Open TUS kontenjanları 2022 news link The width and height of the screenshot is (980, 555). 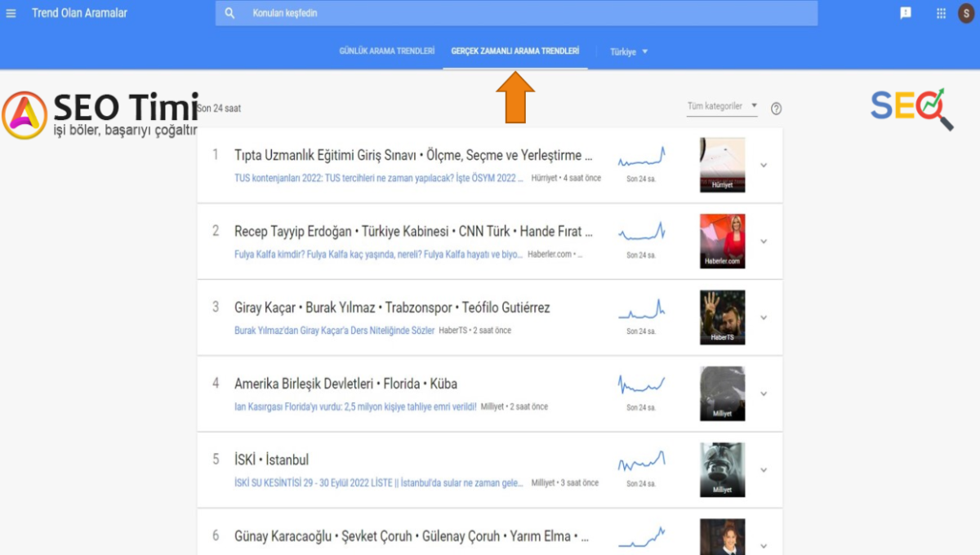pos(379,178)
